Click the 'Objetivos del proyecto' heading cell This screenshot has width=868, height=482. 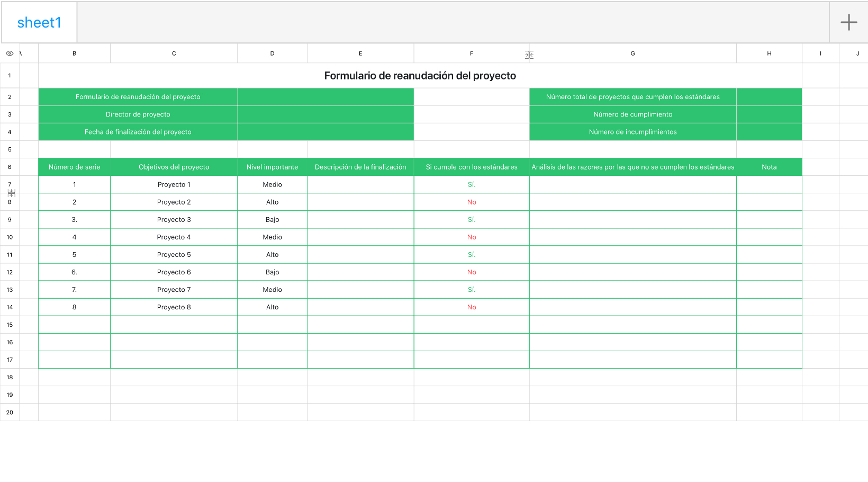(174, 167)
